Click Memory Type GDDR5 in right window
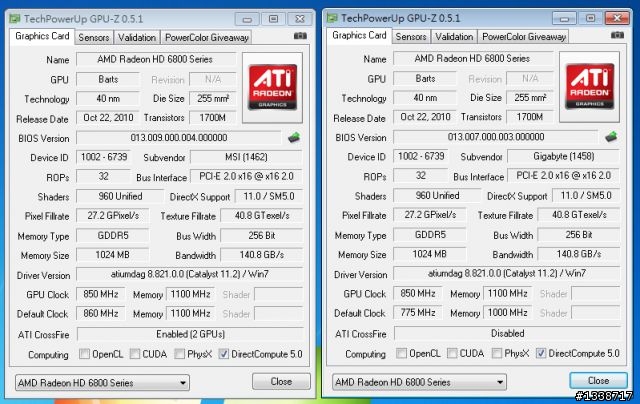The width and height of the screenshot is (640, 404). point(430,235)
